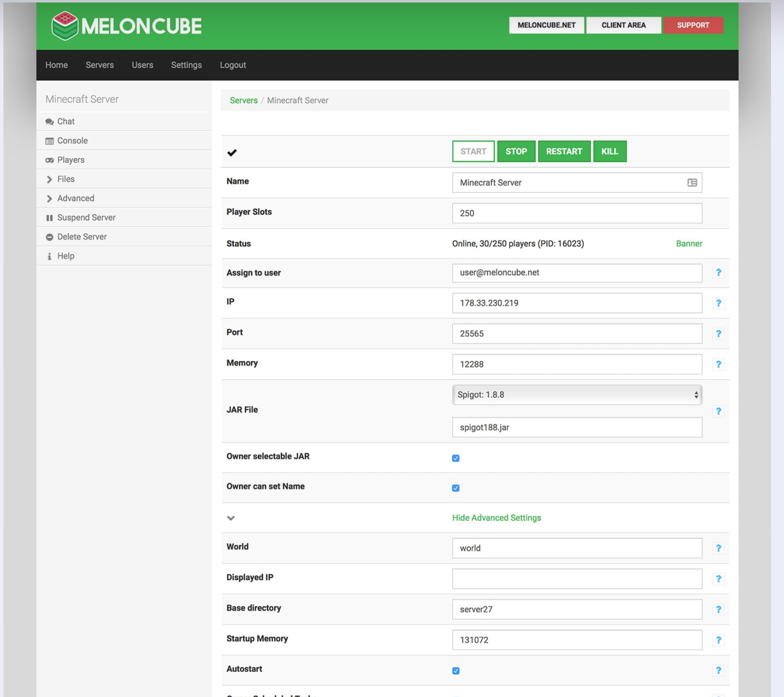Image resolution: width=784 pixels, height=697 pixels.
Task: Click the red SUPPORT button
Action: 693,25
